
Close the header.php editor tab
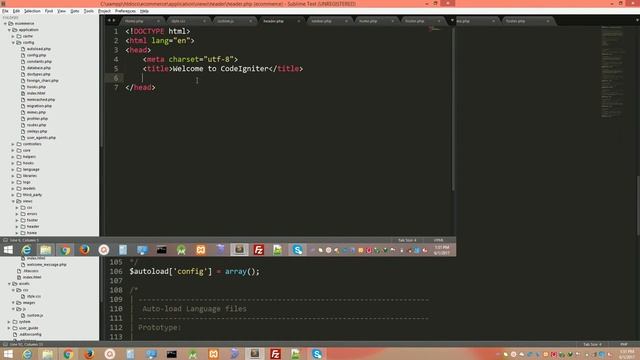click(x=299, y=21)
